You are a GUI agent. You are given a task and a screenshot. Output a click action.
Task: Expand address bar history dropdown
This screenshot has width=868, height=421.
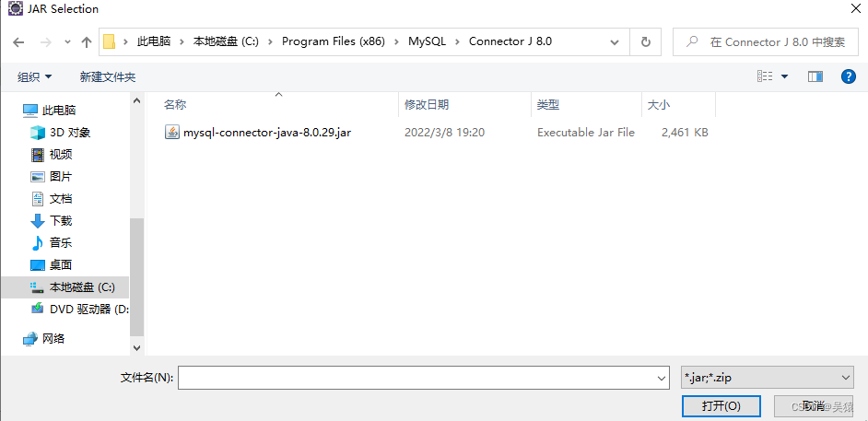pos(614,42)
